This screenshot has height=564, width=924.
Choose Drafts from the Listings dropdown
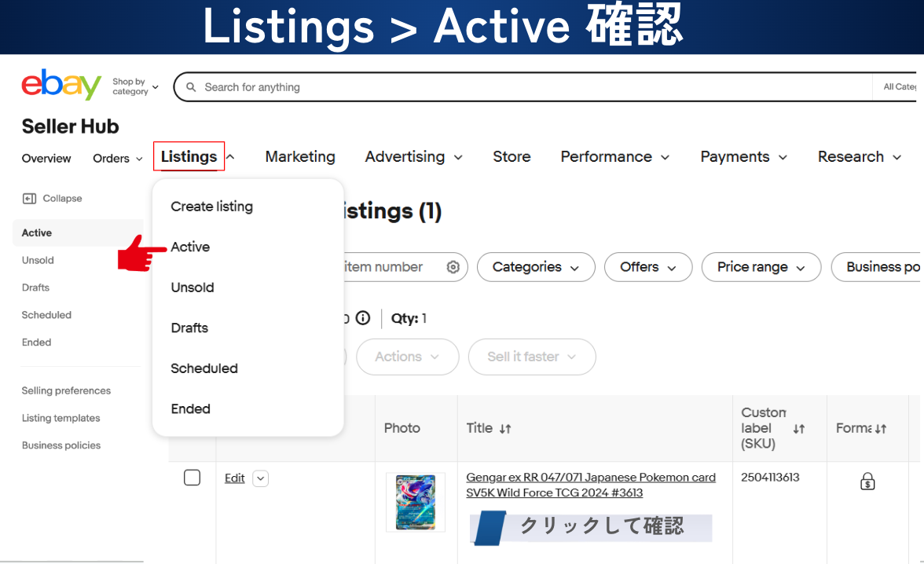(189, 328)
